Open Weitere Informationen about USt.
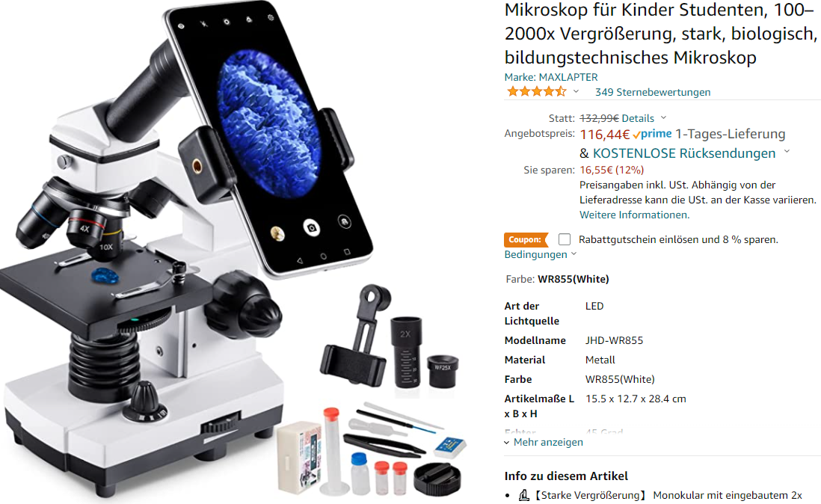The image size is (821, 504). pyautogui.click(x=634, y=215)
